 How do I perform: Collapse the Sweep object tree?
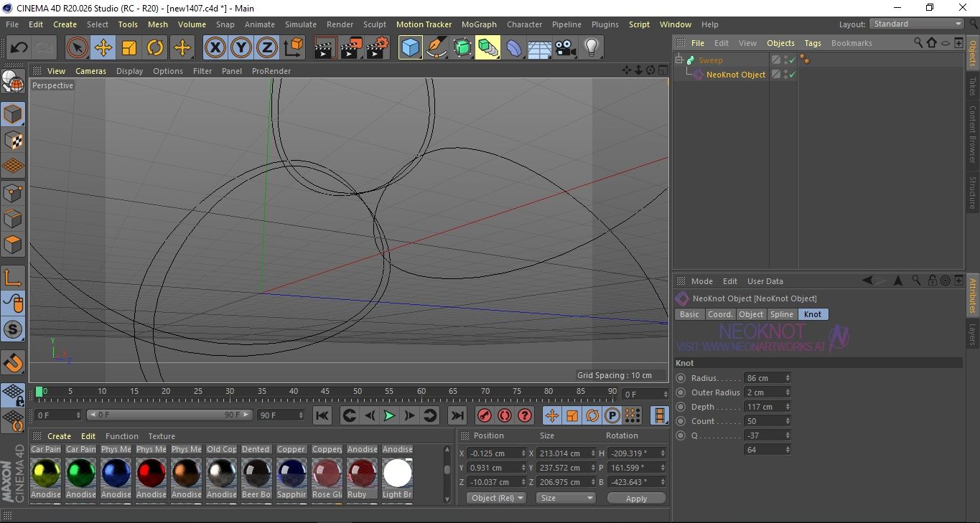678,60
